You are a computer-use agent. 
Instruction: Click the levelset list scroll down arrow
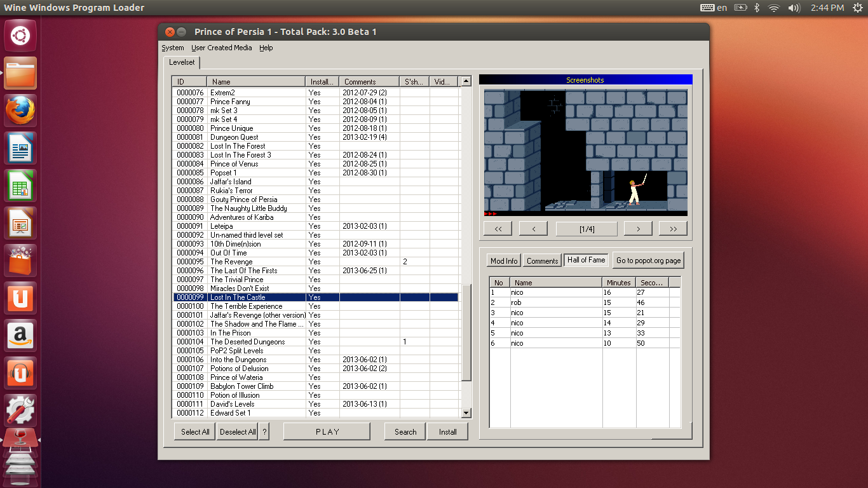point(466,413)
